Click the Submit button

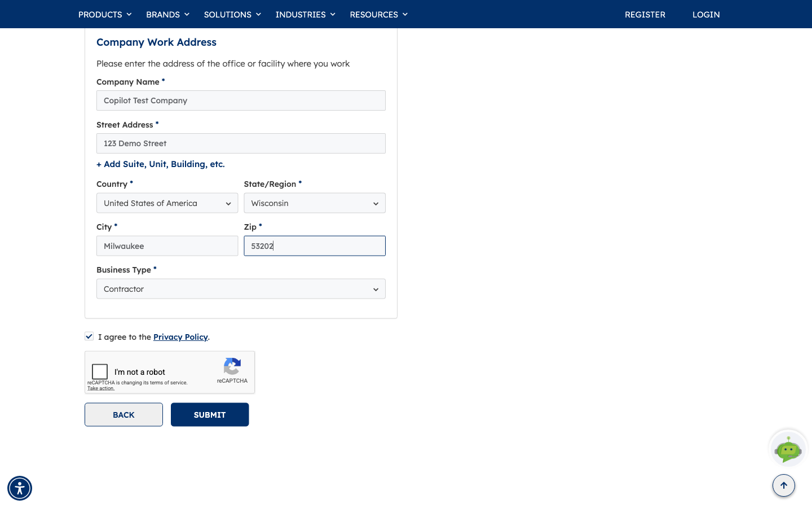tap(210, 415)
